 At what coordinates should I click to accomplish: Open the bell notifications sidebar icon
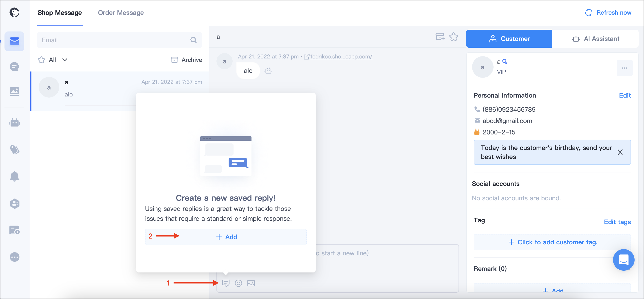(x=15, y=176)
